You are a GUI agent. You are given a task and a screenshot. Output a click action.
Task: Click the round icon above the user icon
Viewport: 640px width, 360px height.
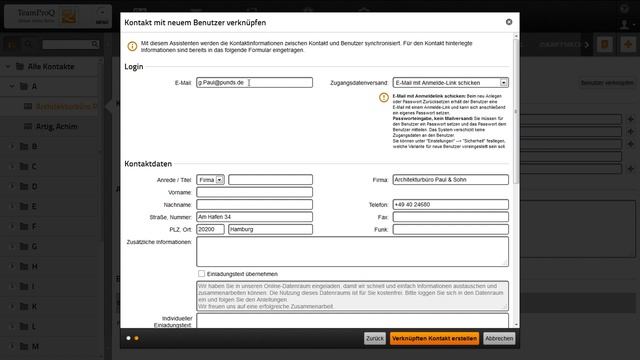coord(624,9)
